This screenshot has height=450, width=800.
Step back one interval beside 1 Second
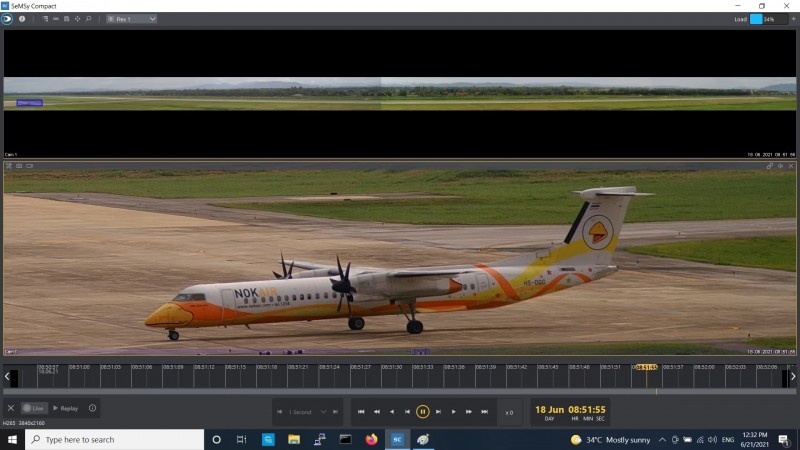pyautogui.click(x=280, y=412)
